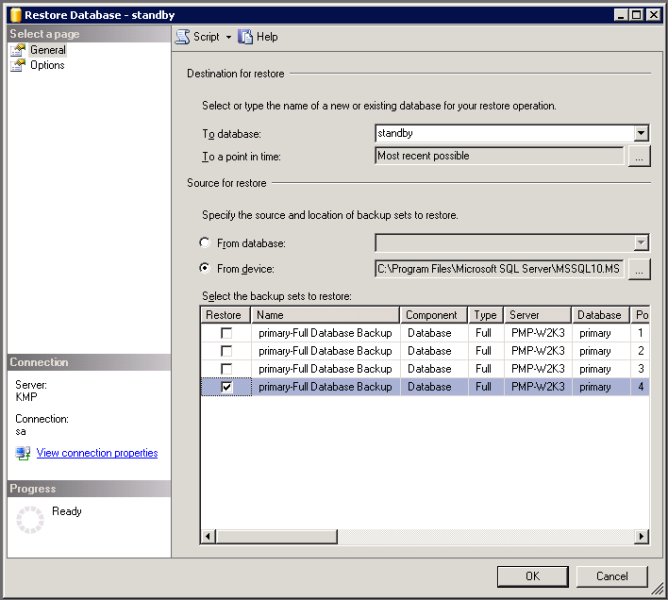Click the OK button
668x600 pixels.
tap(533, 576)
